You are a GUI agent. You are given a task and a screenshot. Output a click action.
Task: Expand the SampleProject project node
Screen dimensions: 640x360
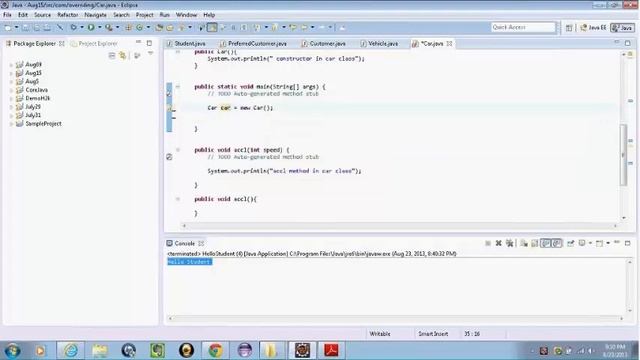click(11, 124)
